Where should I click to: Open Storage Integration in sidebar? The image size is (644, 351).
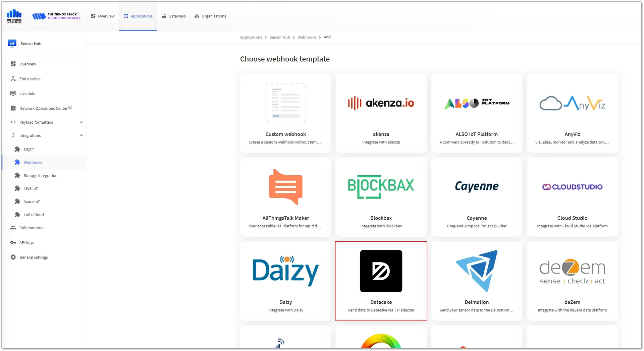click(40, 176)
